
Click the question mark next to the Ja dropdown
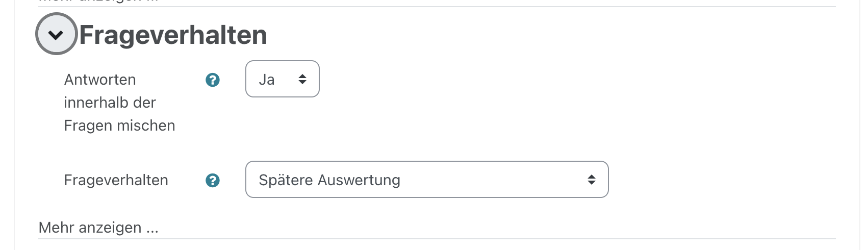[x=213, y=80]
